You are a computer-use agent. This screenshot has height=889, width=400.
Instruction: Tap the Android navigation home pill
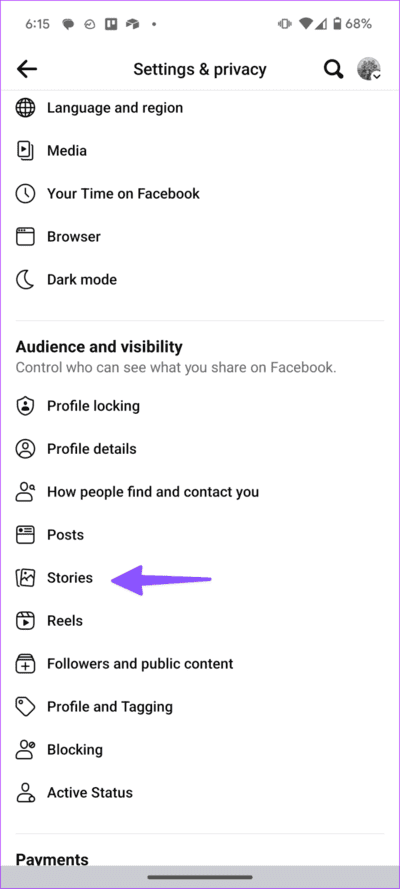click(x=200, y=878)
